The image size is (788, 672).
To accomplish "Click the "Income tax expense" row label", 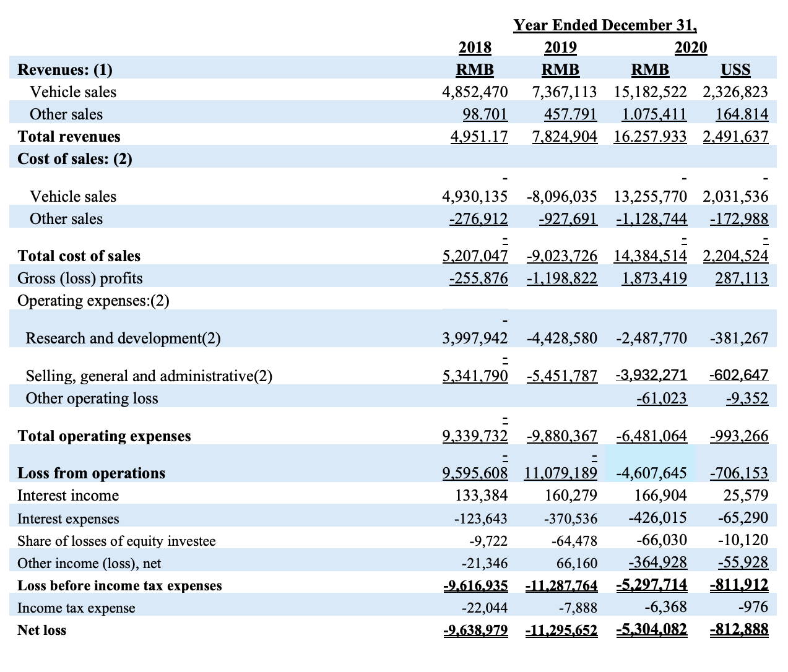I will [76, 608].
